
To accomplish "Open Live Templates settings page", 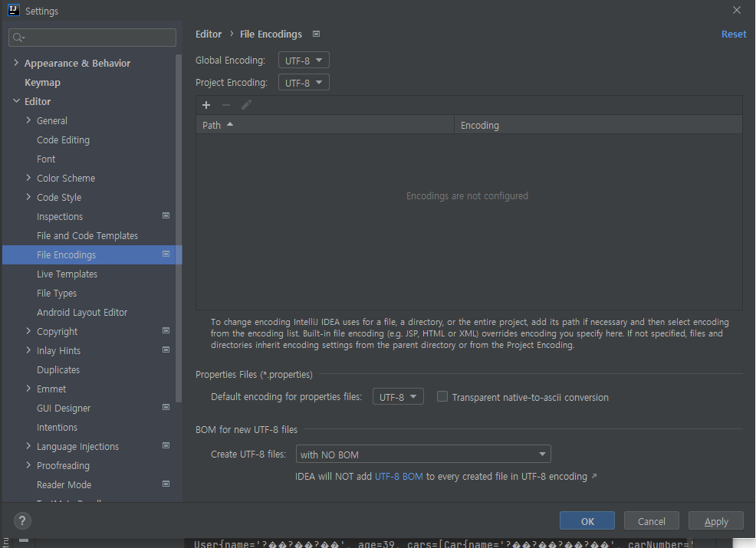I will (67, 274).
